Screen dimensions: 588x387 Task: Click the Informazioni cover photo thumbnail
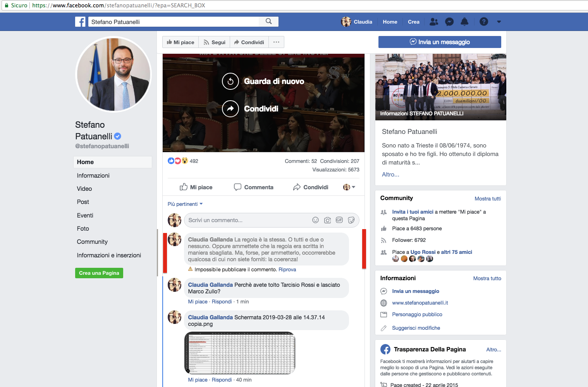441,87
